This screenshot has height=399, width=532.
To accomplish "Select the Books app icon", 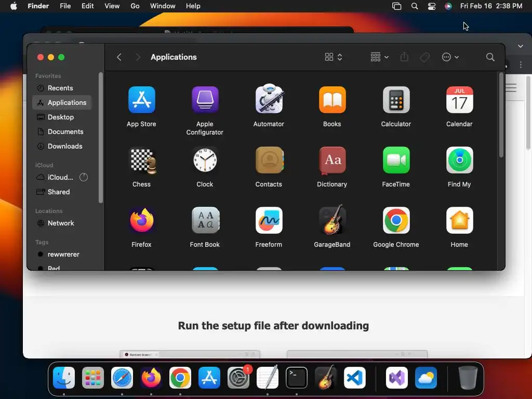I will (332, 100).
